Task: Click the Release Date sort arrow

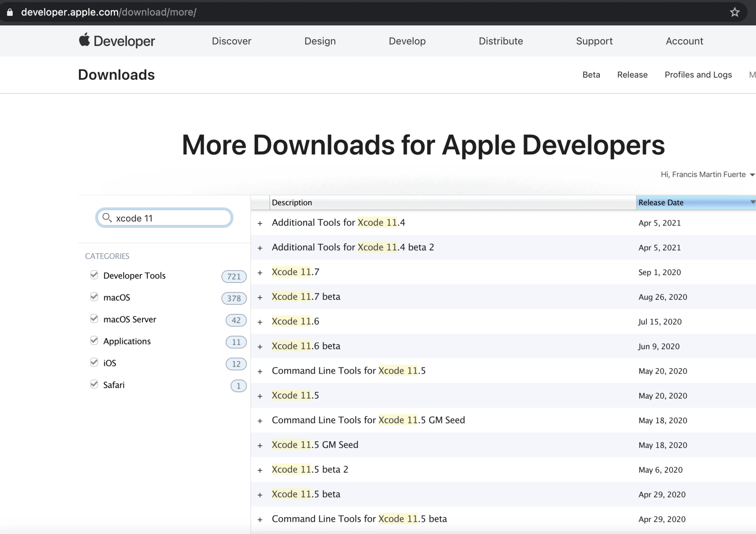Action: click(752, 202)
